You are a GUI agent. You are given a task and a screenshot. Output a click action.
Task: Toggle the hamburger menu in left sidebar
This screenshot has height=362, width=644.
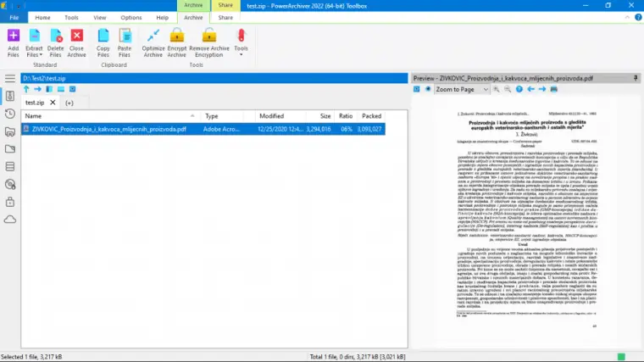[9, 78]
